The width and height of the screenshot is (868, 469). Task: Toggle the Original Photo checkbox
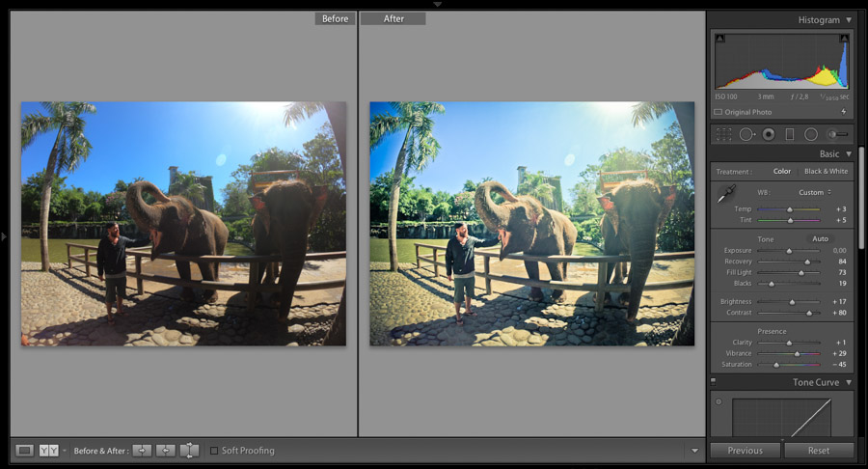[x=718, y=112]
